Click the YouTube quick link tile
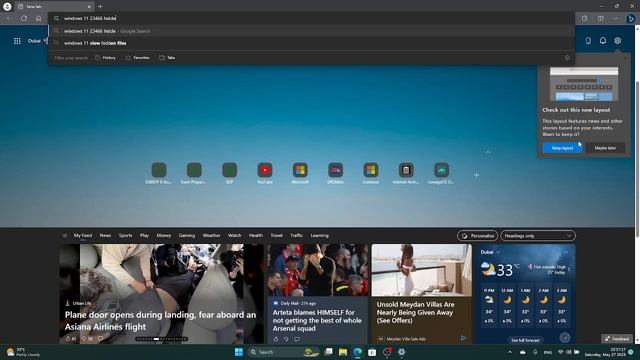The height and width of the screenshot is (360, 640). click(x=265, y=173)
